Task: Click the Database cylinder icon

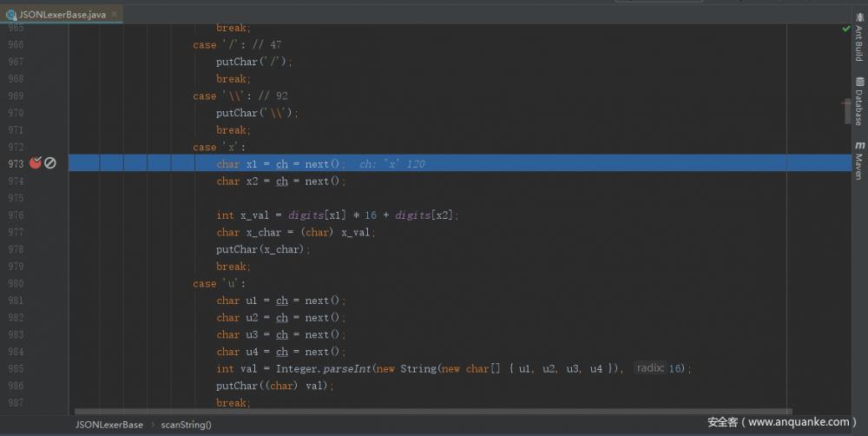Action: tap(859, 82)
